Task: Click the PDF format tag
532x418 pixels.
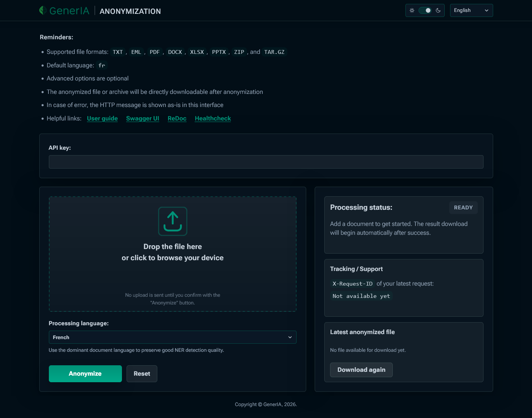Action: (x=155, y=52)
